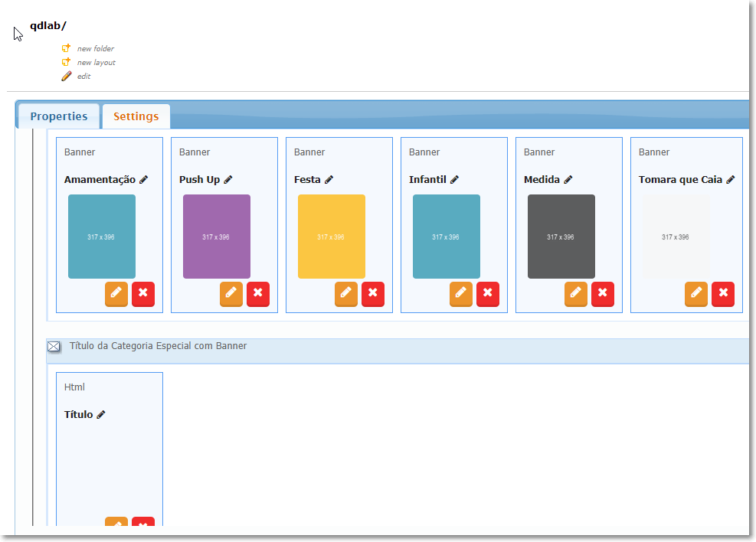
Task: Switch to the Settings tab
Action: pyautogui.click(x=136, y=116)
